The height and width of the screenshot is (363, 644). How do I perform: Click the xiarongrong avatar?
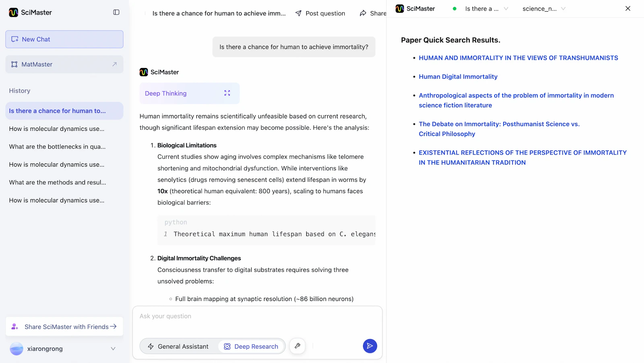click(17, 349)
